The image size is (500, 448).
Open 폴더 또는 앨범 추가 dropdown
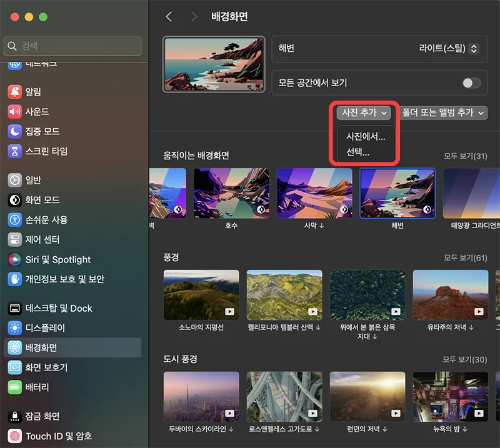click(442, 112)
